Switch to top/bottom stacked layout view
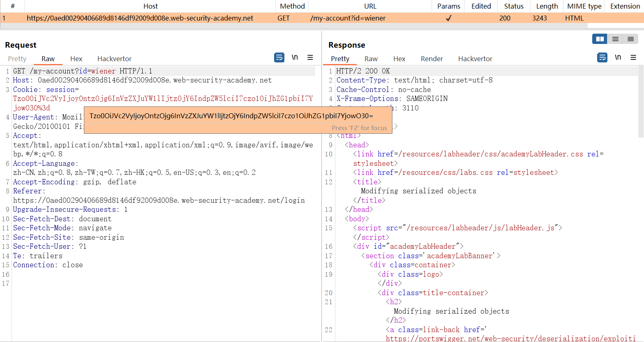This screenshot has width=644, height=342. coord(615,39)
